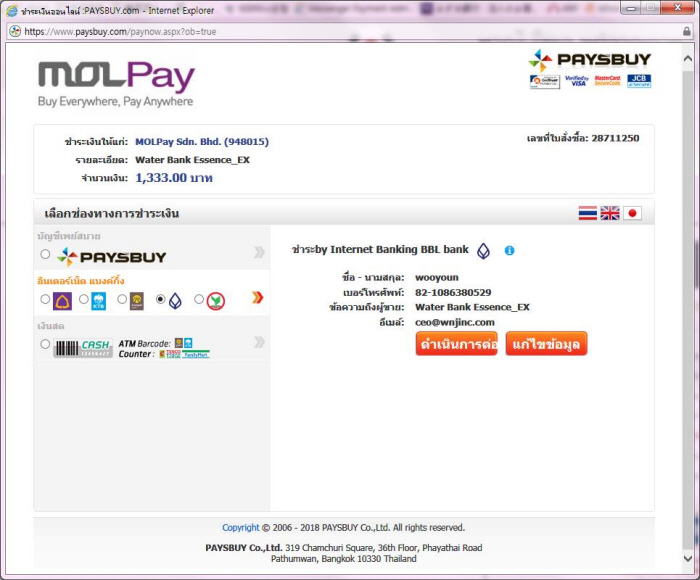Select the KTB bank radio button
The width and height of the screenshot is (700, 580).
click(x=83, y=299)
